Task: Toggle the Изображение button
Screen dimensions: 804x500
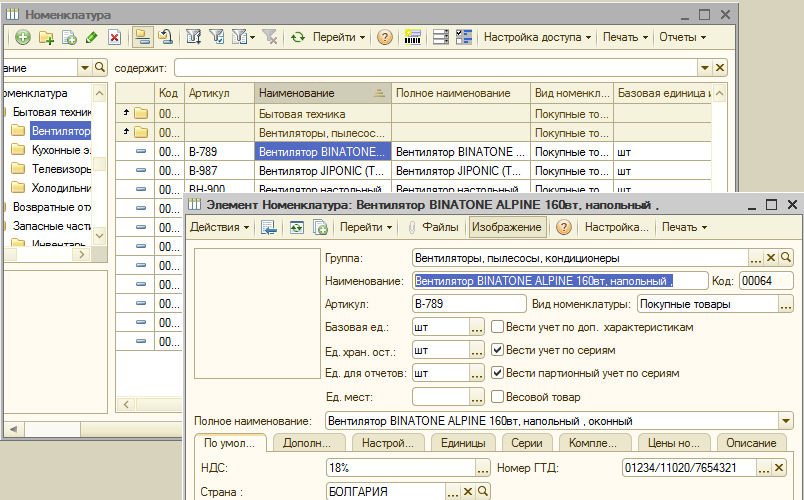Action: click(507, 227)
